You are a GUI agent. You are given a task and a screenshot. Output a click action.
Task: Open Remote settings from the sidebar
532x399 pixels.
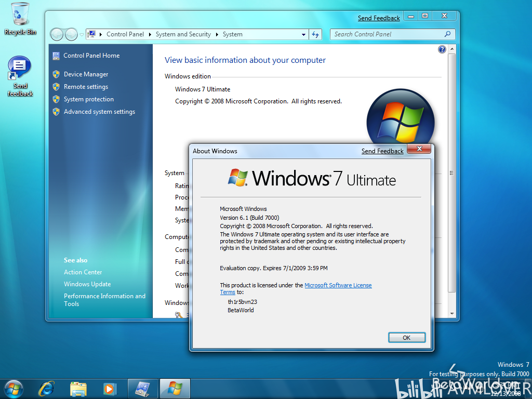coord(86,87)
